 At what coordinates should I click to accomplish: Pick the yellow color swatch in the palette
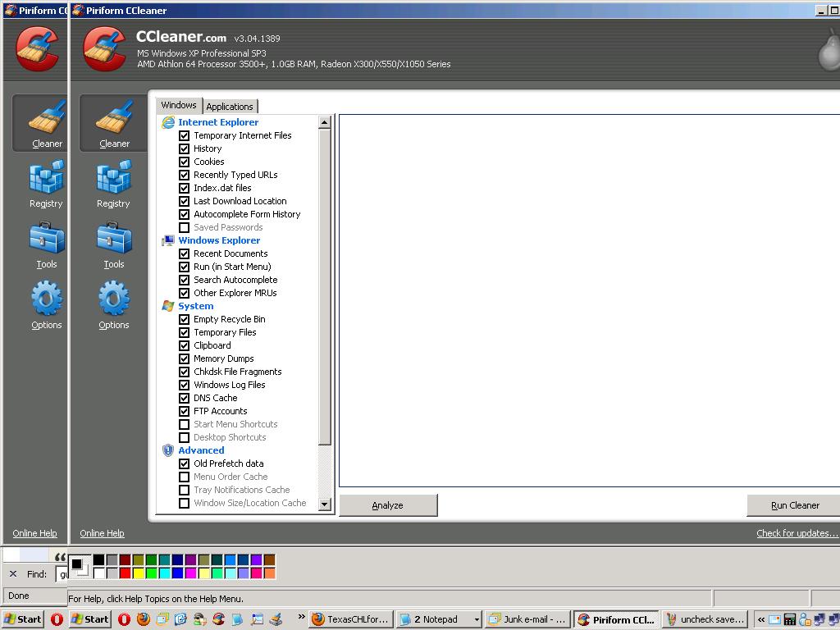pos(139,573)
